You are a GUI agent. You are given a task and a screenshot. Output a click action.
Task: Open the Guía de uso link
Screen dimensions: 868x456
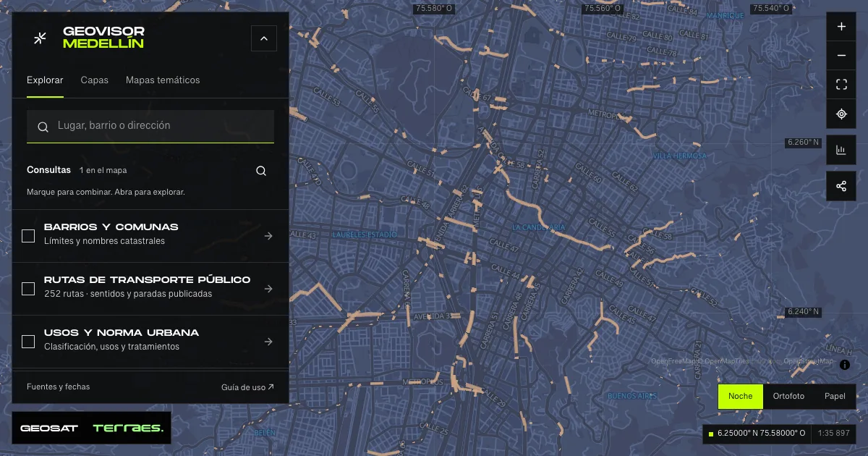pos(247,387)
